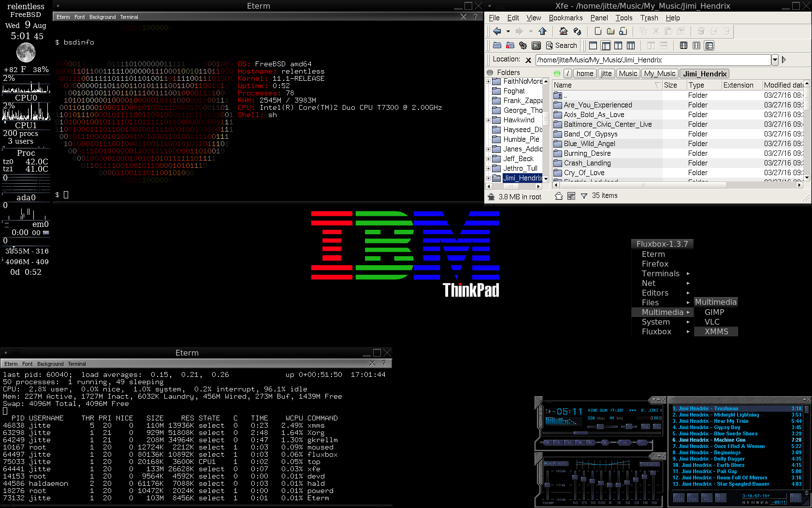Switch Xfe to big icons view
This screenshot has width=812, height=508.
click(683, 45)
